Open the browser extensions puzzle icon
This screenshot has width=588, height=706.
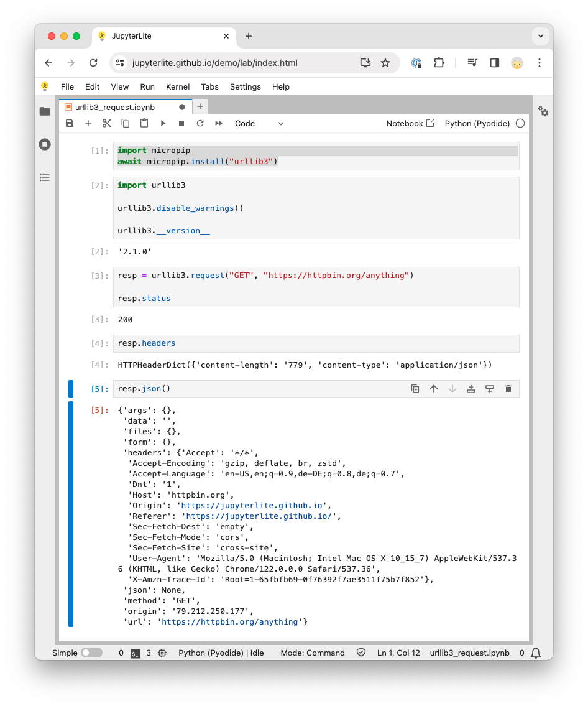click(439, 63)
